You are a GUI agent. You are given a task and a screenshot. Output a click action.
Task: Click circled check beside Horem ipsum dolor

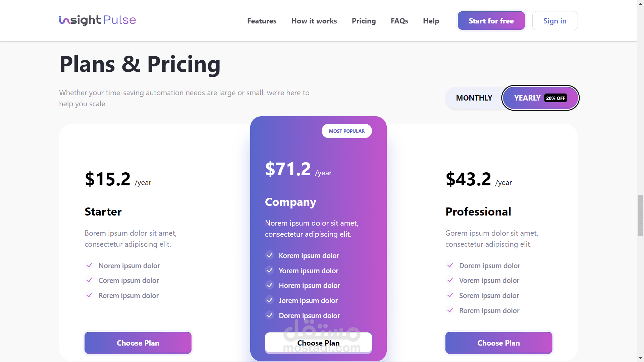270,285
